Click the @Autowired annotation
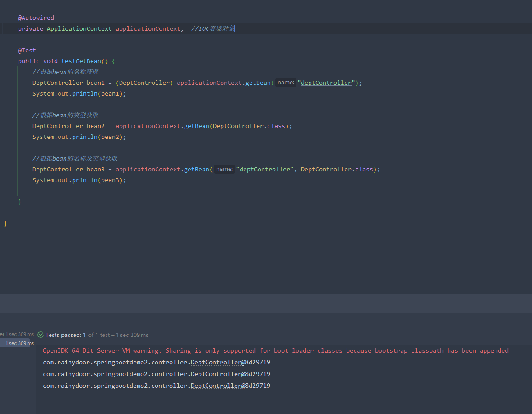 click(x=36, y=18)
